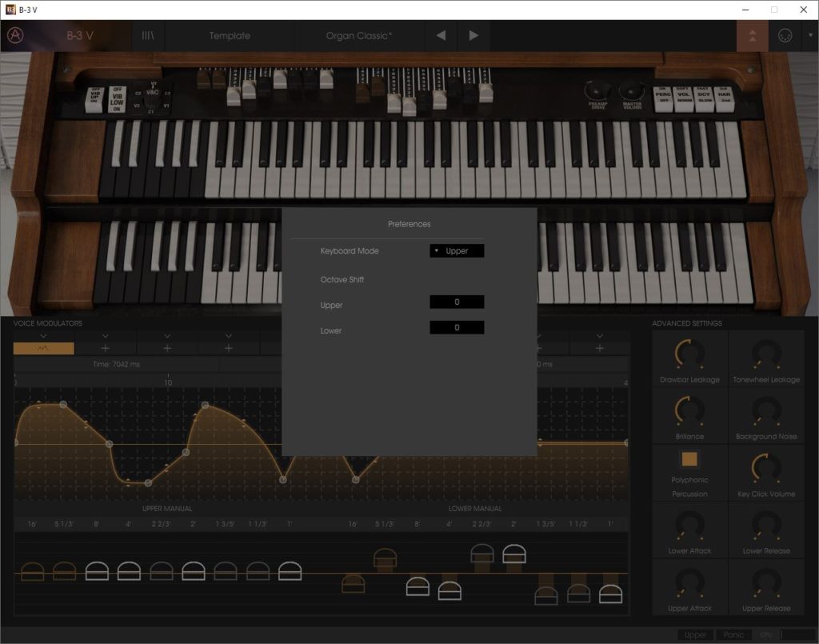Click the Preamp Drive knob

tap(597, 91)
